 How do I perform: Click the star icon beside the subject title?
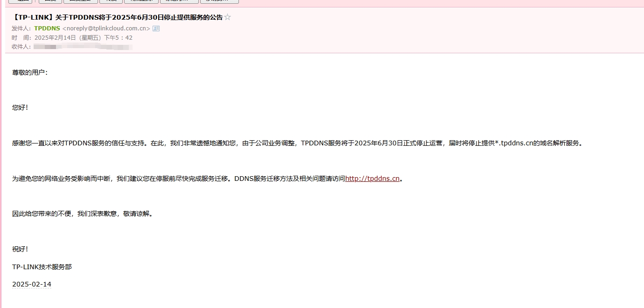[227, 17]
